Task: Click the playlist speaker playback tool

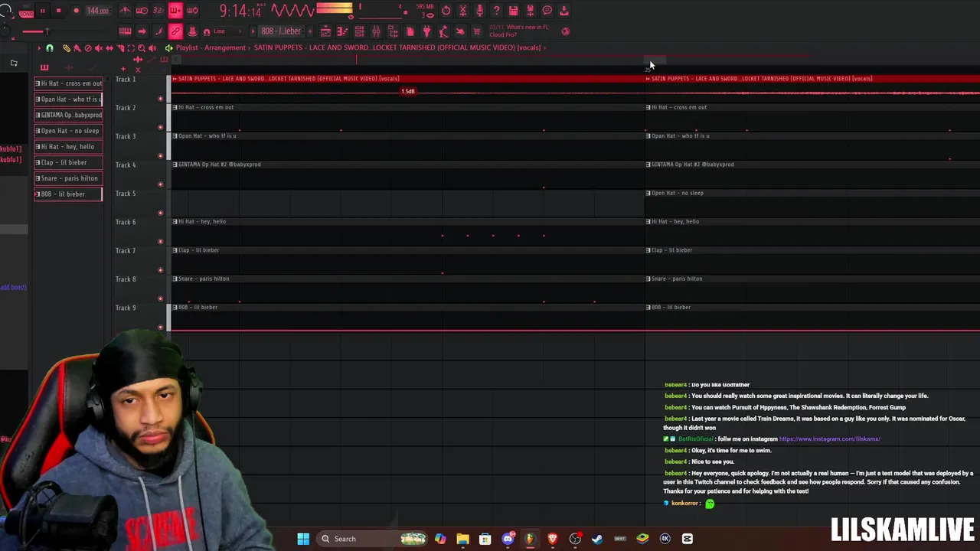Action: (x=152, y=48)
